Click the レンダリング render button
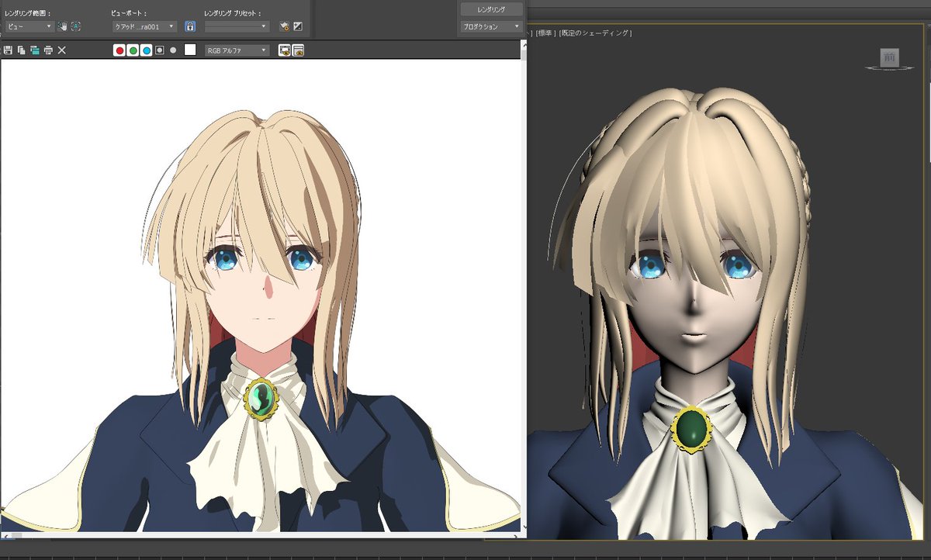Viewport: 931px width, 560px height. (491, 9)
